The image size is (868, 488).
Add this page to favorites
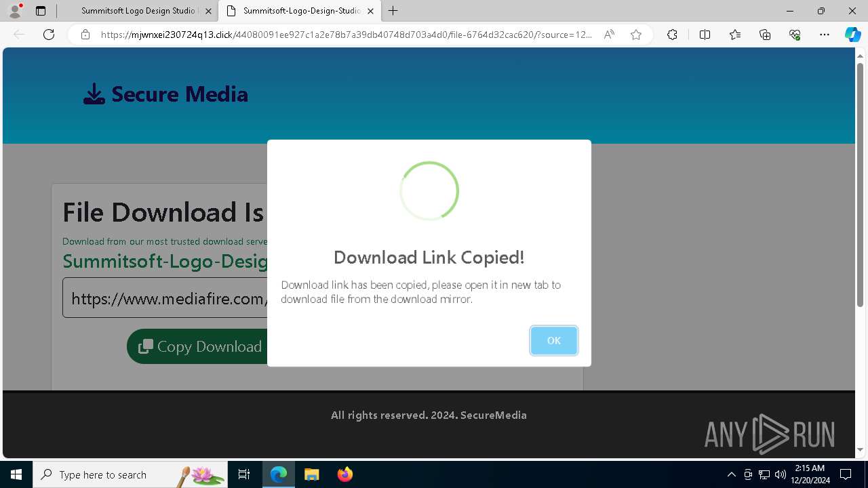pos(635,35)
